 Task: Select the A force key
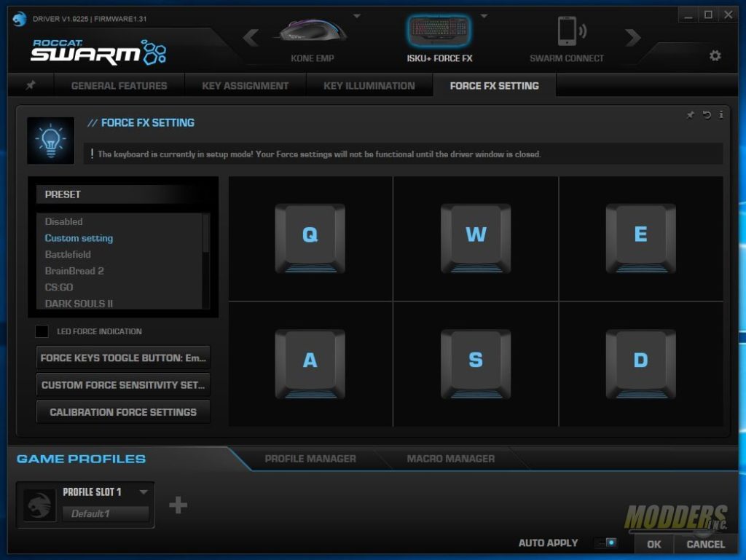(310, 363)
